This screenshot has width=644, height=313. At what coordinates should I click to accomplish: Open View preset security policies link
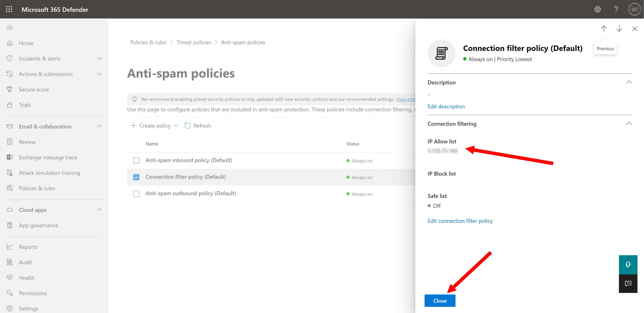pyautogui.click(x=406, y=99)
